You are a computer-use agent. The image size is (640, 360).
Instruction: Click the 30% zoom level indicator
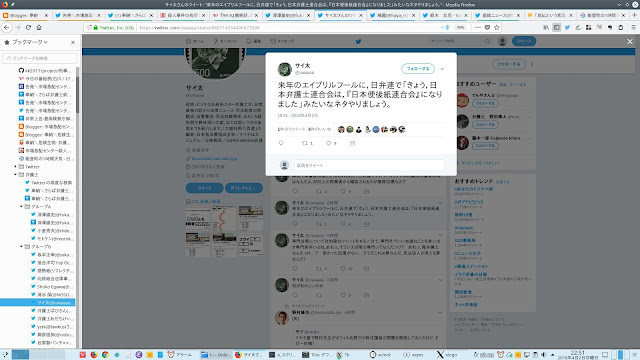pos(460,27)
